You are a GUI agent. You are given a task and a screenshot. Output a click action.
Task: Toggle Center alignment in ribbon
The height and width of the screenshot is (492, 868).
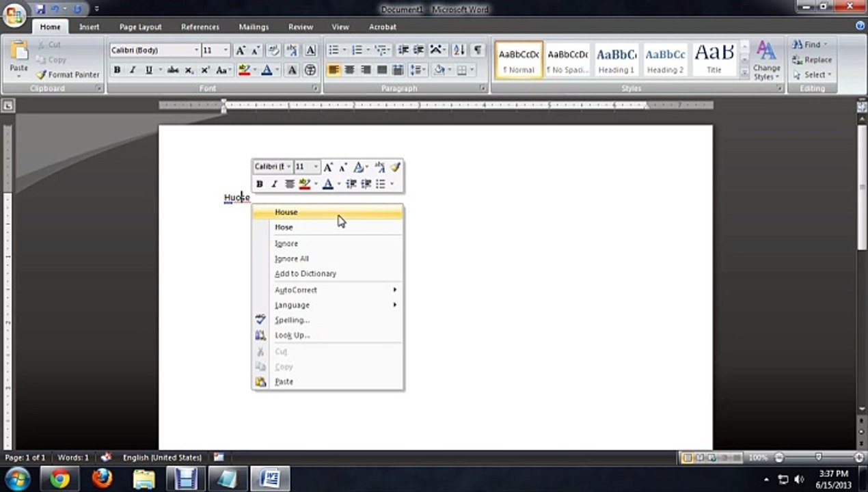(349, 70)
